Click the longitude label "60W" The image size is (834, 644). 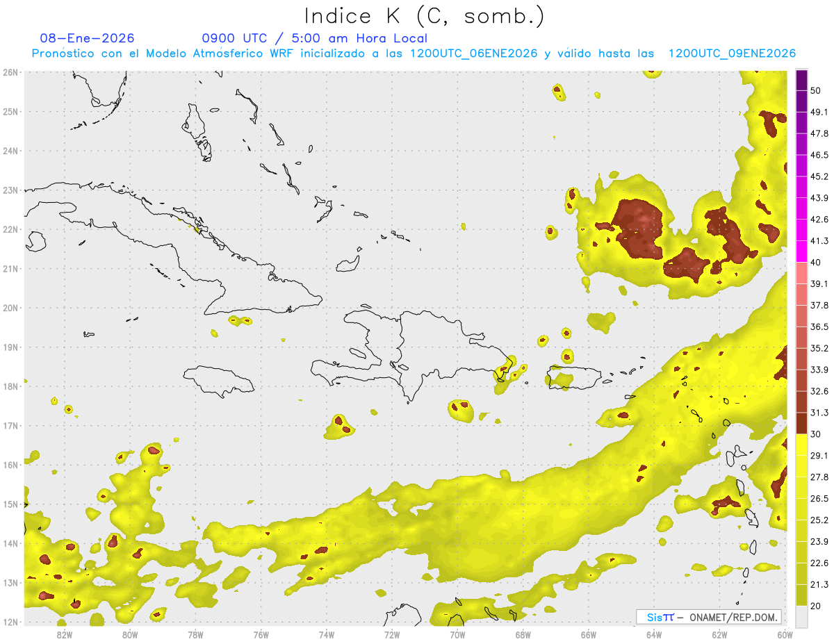point(785,634)
